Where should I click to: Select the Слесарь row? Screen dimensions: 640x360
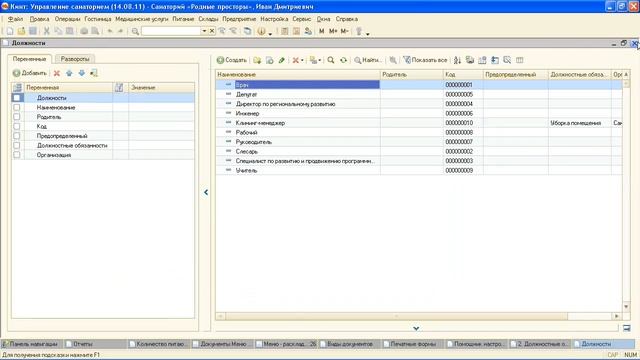point(419,151)
